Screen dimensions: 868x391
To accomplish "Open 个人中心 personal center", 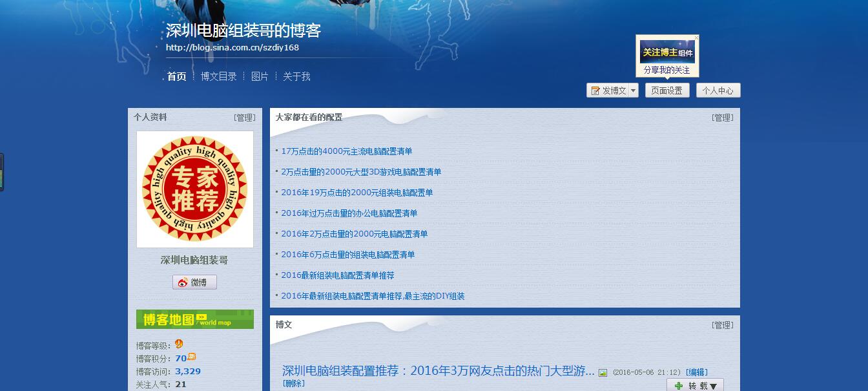I will (718, 91).
